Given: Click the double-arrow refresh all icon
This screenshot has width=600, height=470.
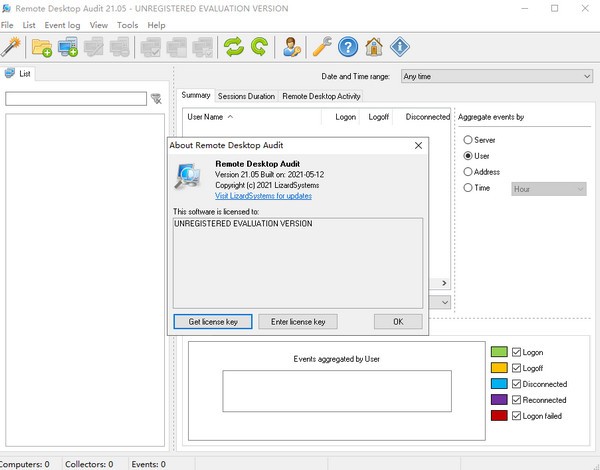Looking at the screenshot, I should click(x=234, y=46).
